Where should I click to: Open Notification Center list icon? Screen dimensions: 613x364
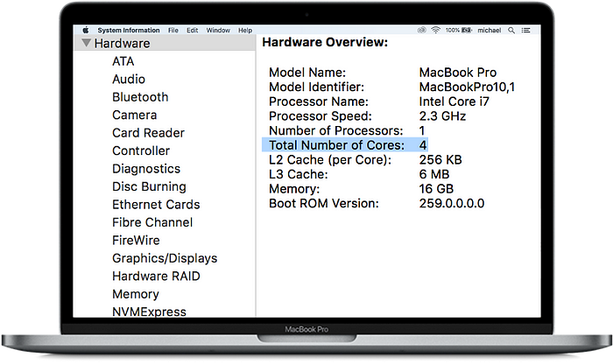click(x=525, y=30)
